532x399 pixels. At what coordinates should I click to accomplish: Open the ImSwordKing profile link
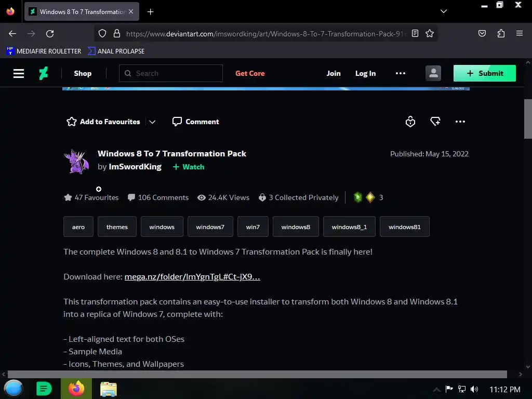pos(135,167)
